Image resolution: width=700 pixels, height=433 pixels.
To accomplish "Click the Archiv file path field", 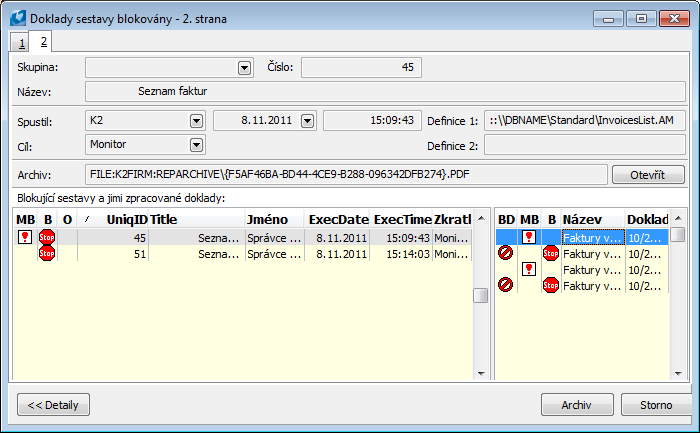I will pos(346,175).
